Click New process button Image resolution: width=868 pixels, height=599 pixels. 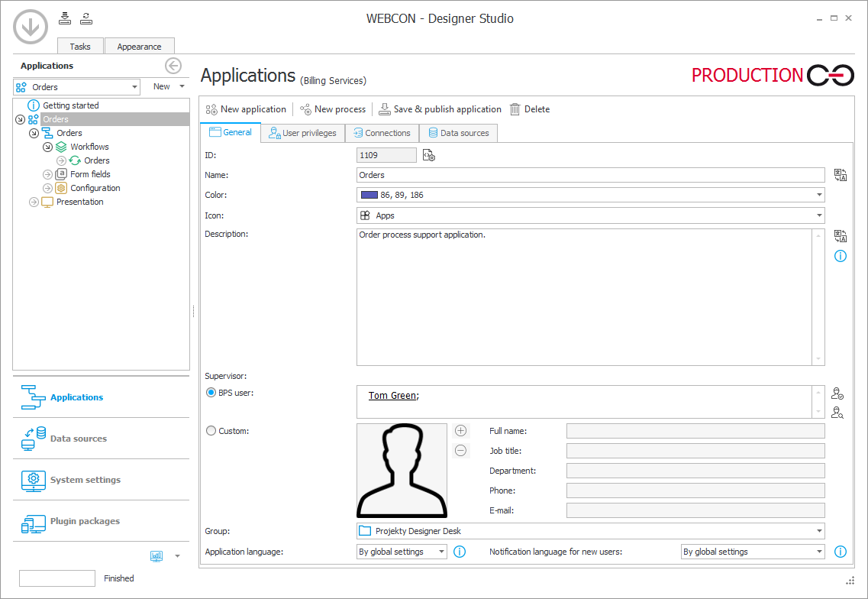tap(333, 109)
